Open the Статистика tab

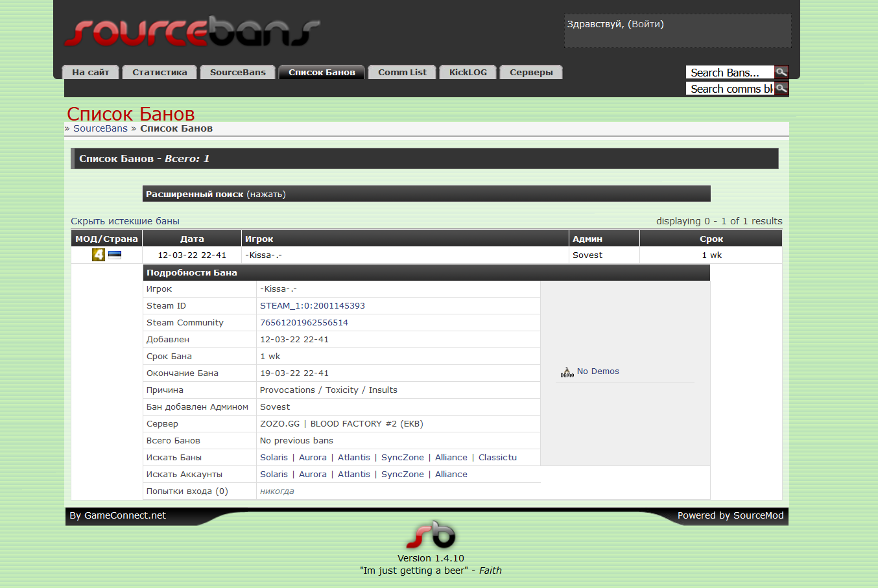click(160, 73)
